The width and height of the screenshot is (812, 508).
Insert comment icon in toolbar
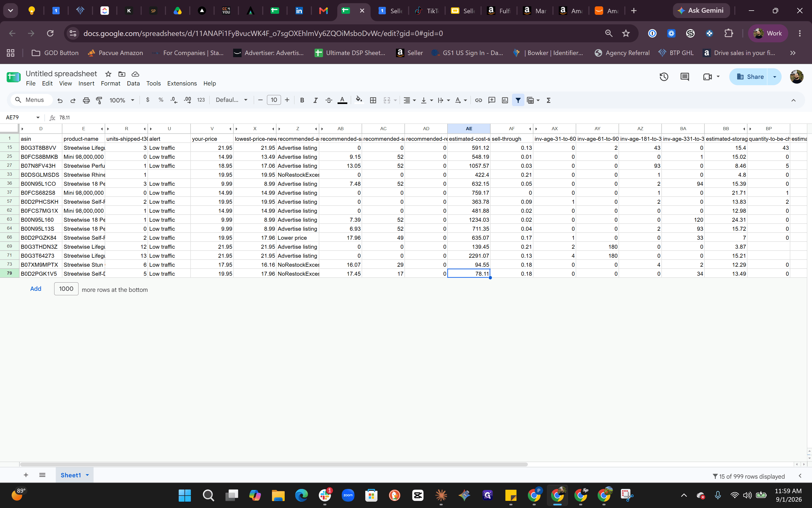(x=492, y=100)
